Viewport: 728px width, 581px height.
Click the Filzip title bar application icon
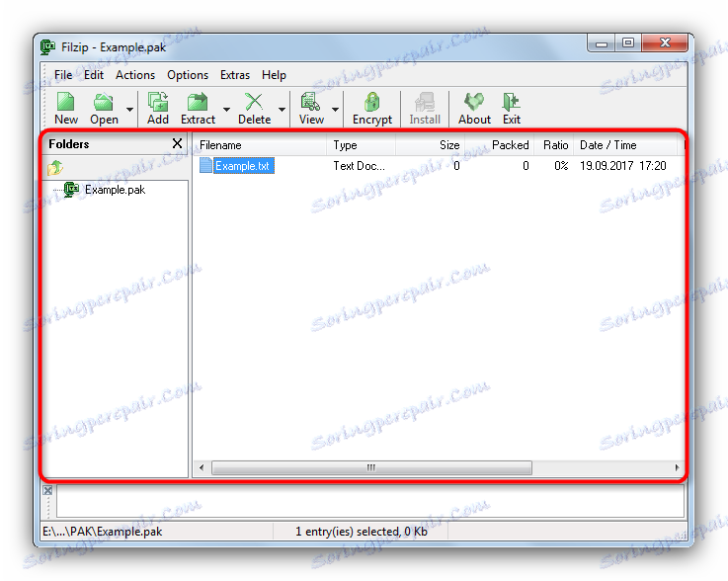click(x=47, y=46)
